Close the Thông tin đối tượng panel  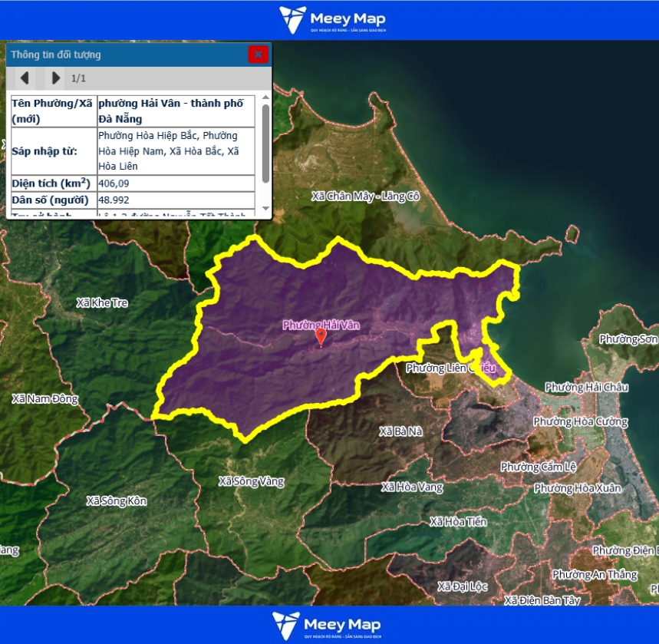[x=259, y=54]
